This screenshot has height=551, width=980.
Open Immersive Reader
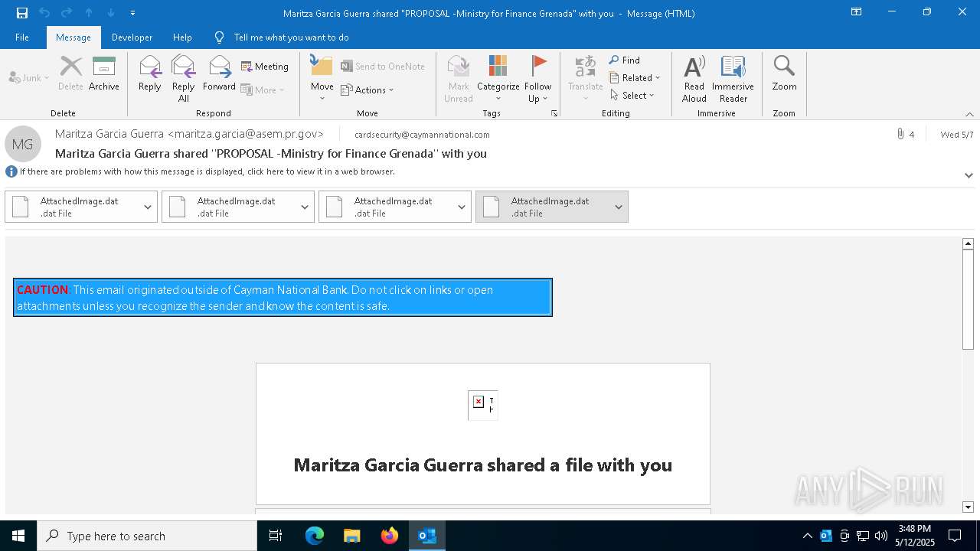point(733,78)
